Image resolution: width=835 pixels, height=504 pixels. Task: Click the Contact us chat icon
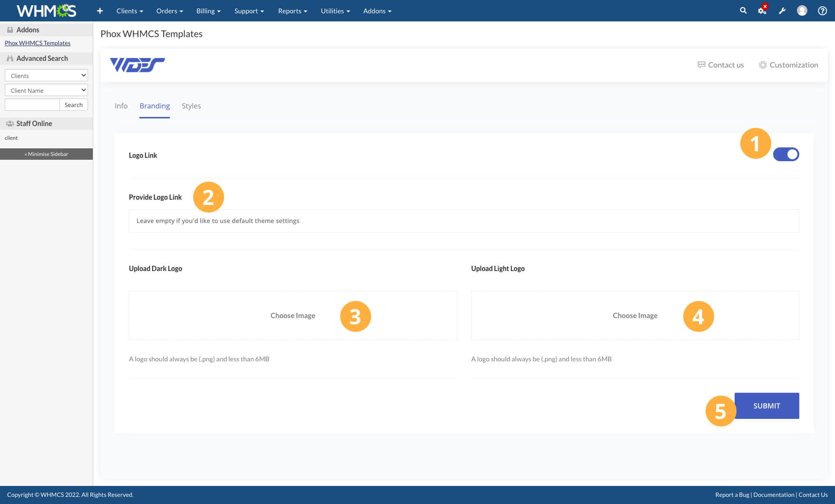[702, 65]
